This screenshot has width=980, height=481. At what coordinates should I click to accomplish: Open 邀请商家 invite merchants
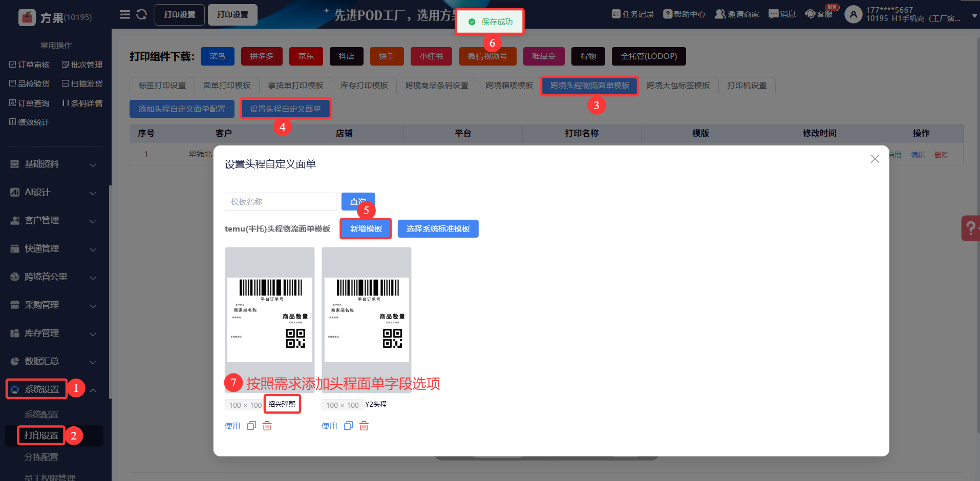[x=737, y=14]
